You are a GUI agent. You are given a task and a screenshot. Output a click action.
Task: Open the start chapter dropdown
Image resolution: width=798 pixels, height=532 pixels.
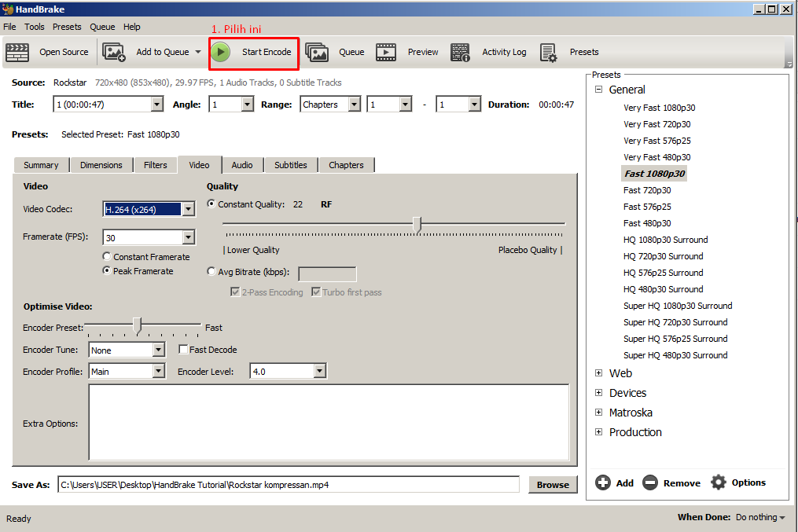[406, 105]
